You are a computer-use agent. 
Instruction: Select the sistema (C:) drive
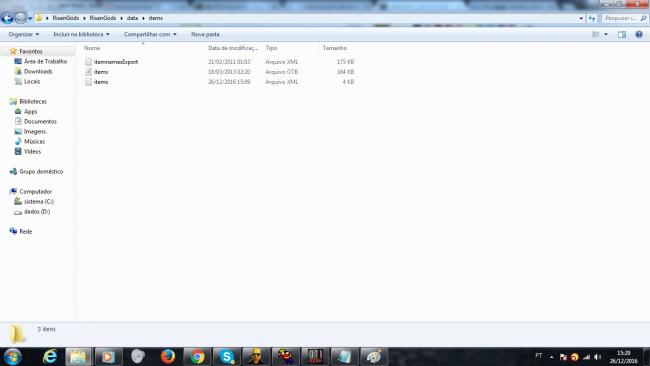click(x=39, y=201)
